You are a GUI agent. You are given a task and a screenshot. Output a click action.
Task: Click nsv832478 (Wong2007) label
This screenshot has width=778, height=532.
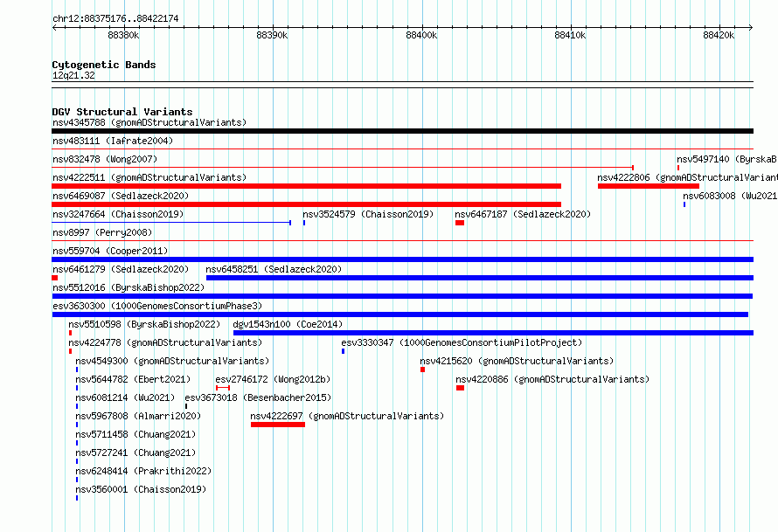[x=105, y=159]
